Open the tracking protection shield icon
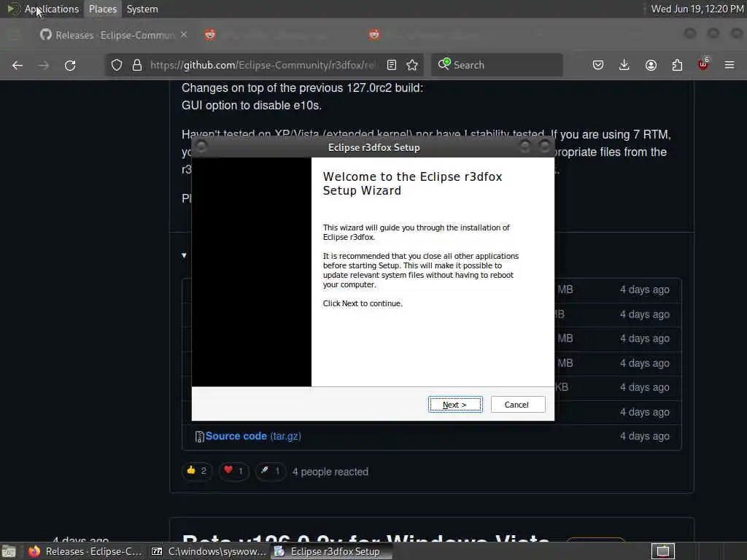Viewport: 747px width, 560px height. [117, 65]
